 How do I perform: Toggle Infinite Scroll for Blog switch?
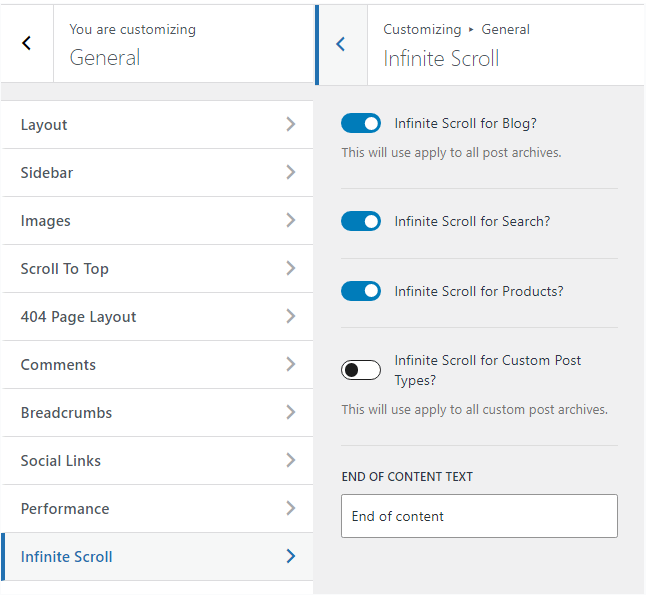(361, 123)
